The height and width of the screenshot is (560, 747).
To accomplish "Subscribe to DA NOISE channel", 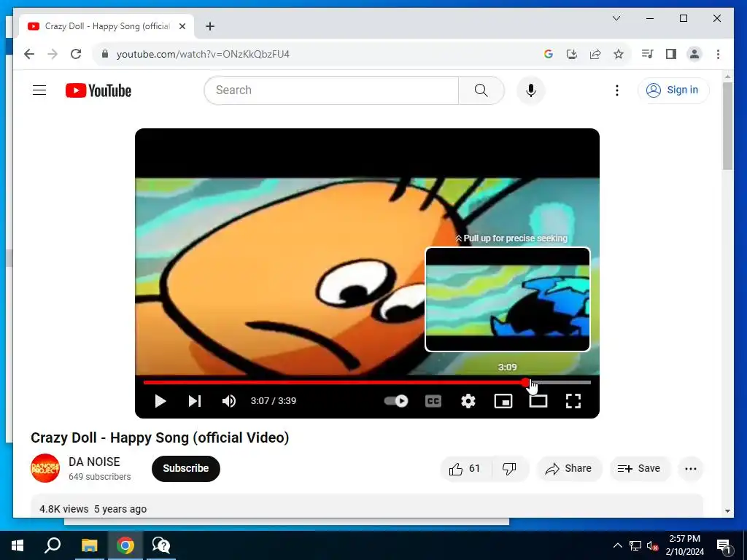I will (x=186, y=468).
